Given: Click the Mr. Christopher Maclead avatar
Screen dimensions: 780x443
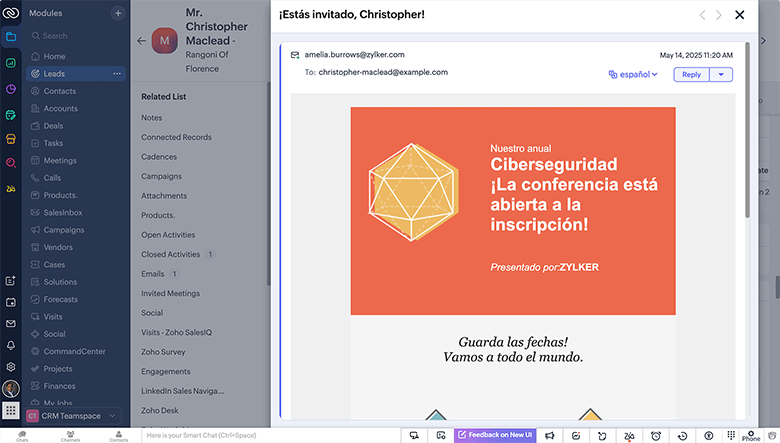Looking at the screenshot, I should 164,41.
